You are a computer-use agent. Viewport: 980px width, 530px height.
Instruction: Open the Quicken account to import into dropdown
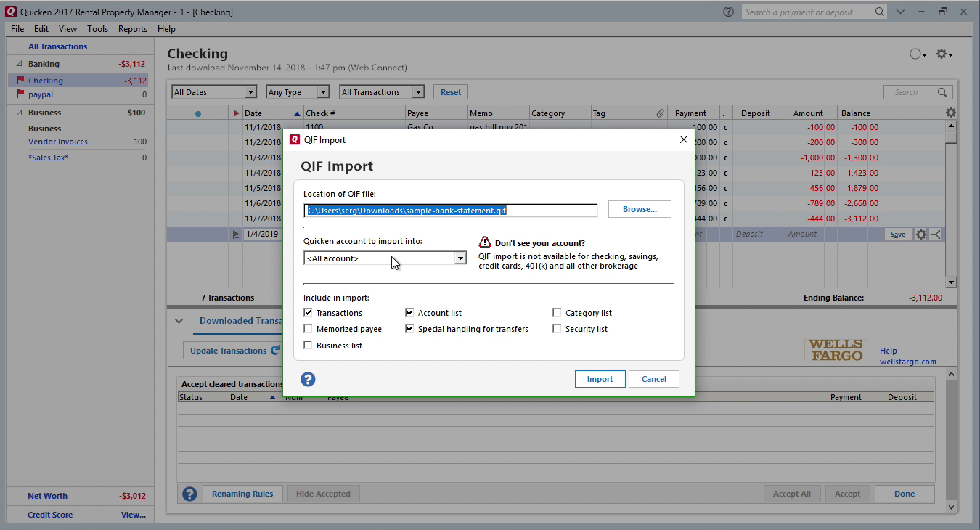[385, 258]
